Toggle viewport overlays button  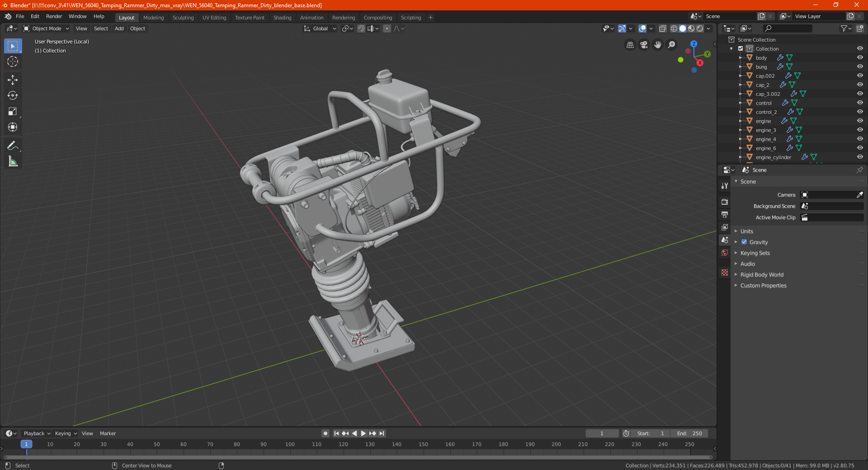[642, 28]
